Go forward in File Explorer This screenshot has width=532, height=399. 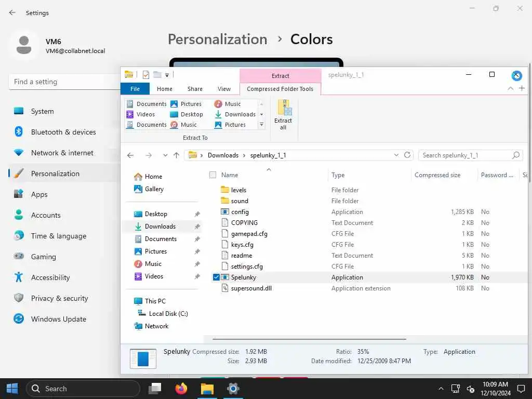(x=149, y=155)
